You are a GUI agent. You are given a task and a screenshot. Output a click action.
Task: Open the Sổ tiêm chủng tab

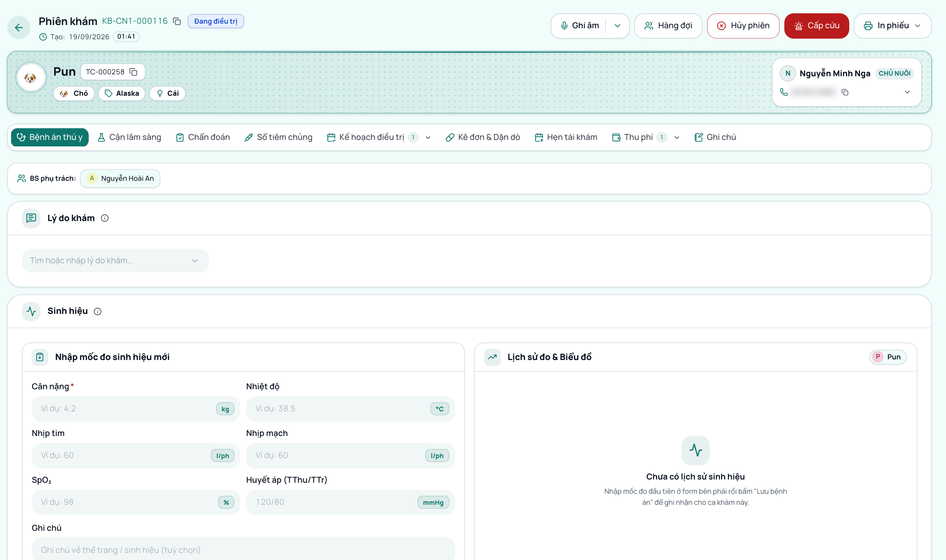click(x=279, y=137)
